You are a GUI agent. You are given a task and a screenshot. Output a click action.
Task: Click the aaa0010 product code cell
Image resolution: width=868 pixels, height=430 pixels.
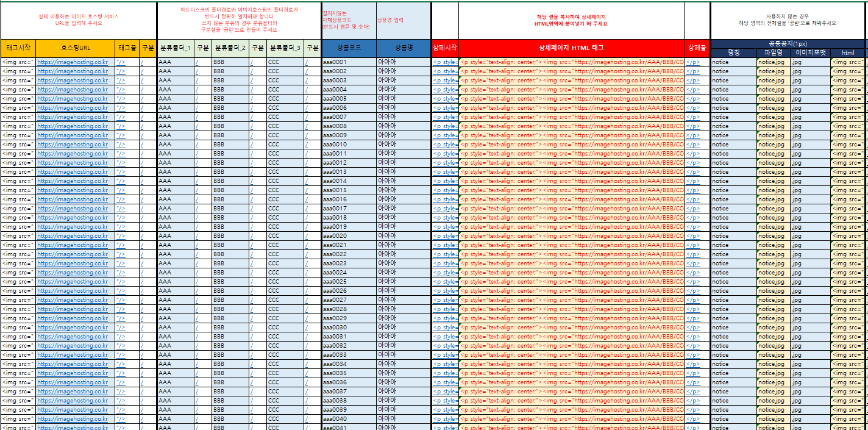click(349, 145)
